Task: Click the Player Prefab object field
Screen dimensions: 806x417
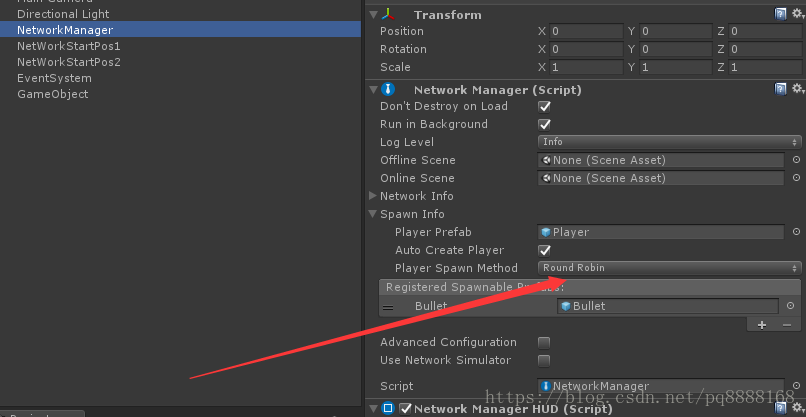Action: (x=661, y=232)
